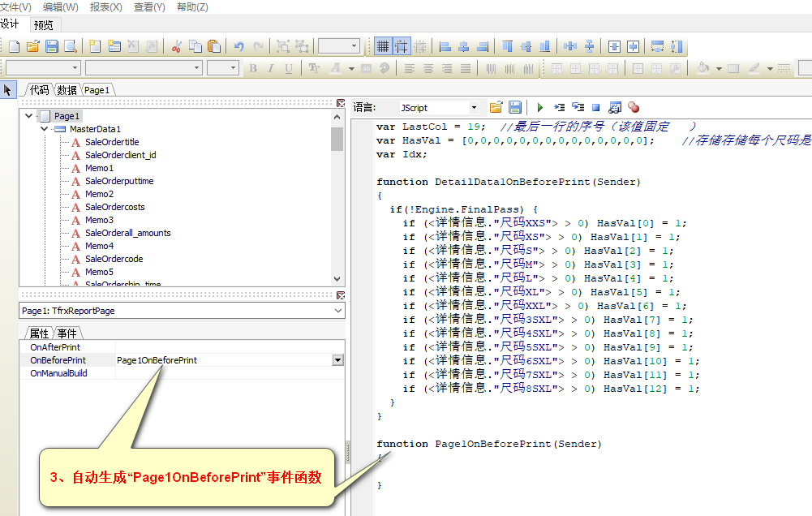The width and height of the screenshot is (812, 516).
Task: Click the print preview magnifier icon
Action: (x=71, y=46)
